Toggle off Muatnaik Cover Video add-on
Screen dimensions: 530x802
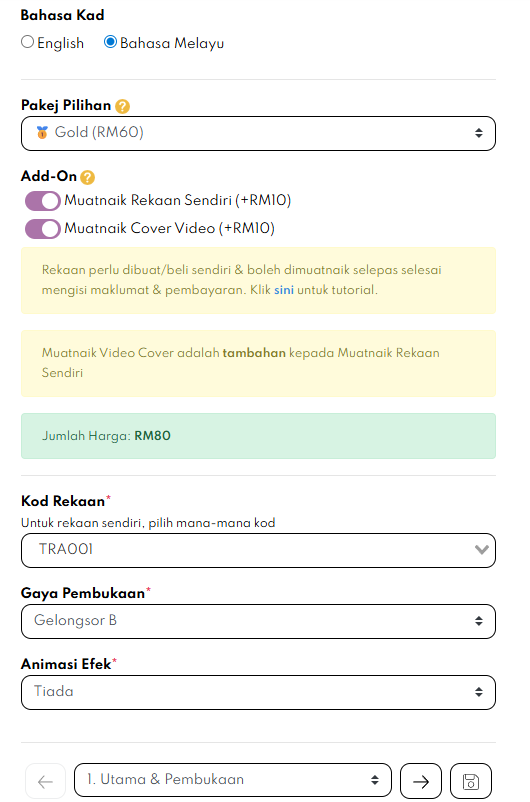pos(42,229)
